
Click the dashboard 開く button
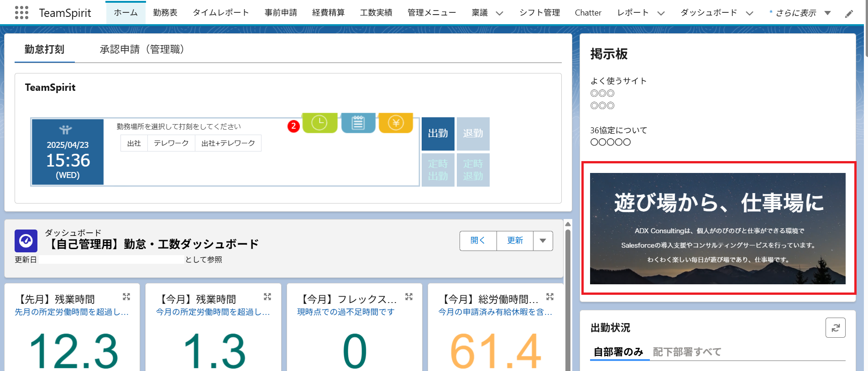point(478,240)
